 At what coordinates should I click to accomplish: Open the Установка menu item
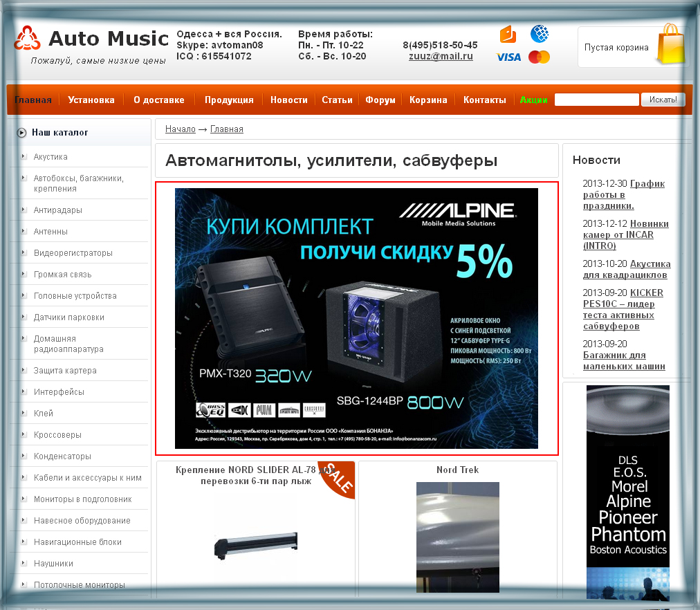click(91, 100)
